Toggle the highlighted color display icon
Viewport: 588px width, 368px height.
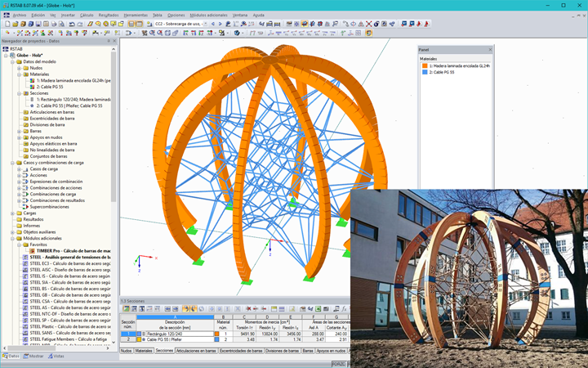click(368, 33)
